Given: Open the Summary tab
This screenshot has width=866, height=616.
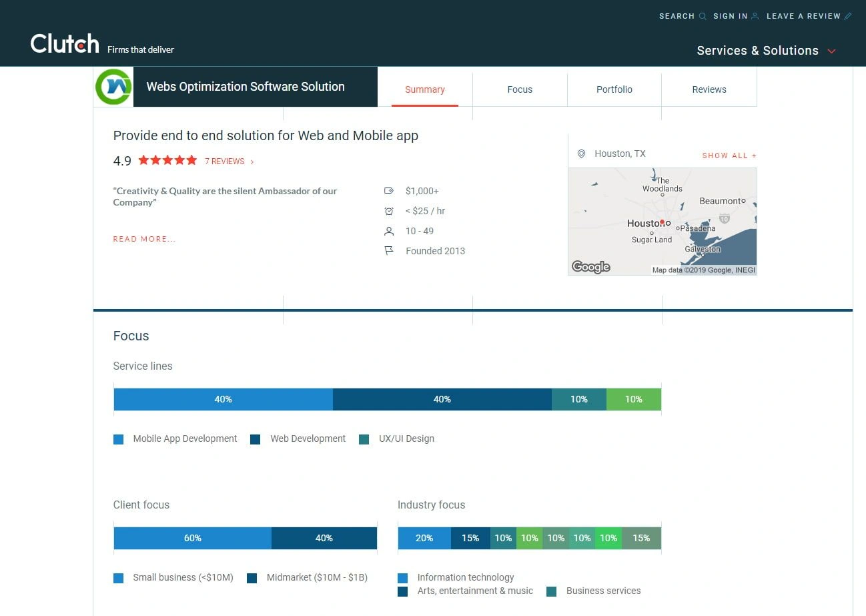Looking at the screenshot, I should point(425,89).
